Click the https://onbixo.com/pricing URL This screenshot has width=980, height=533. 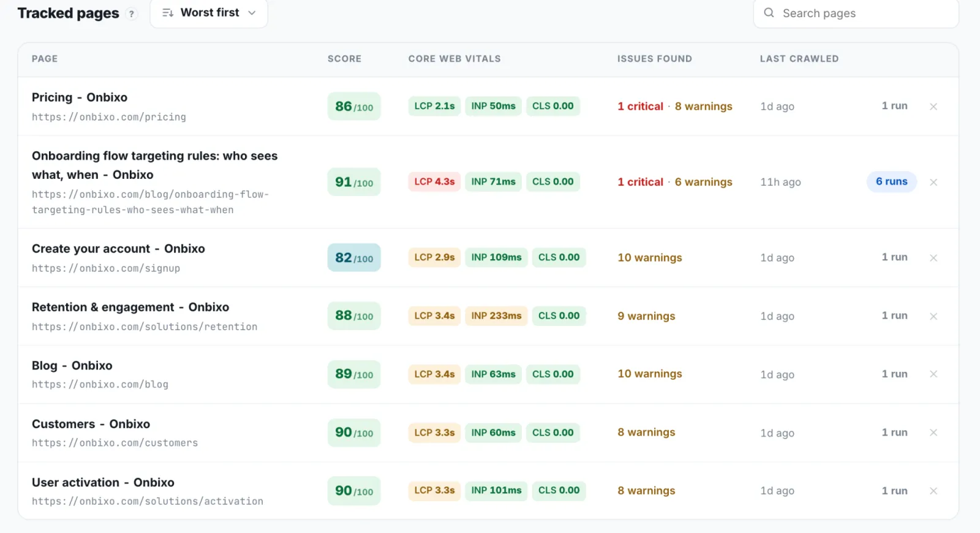click(109, 117)
